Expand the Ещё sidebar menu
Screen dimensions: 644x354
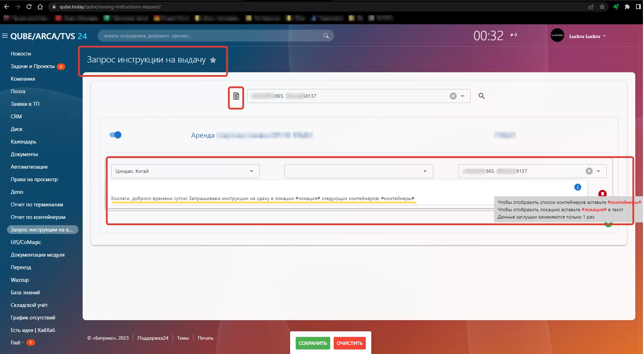(x=17, y=342)
